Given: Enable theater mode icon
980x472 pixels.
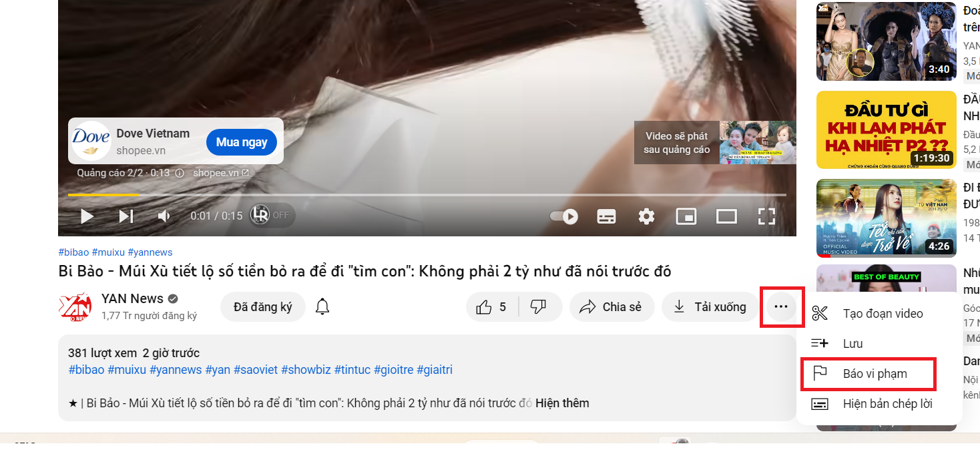Looking at the screenshot, I should (726, 216).
